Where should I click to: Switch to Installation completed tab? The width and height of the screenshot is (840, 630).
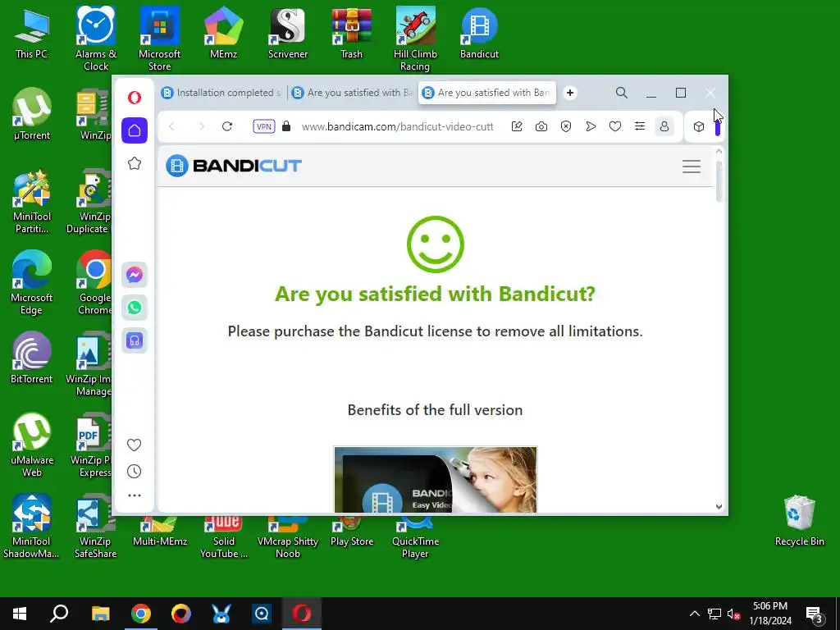point(221,93)
